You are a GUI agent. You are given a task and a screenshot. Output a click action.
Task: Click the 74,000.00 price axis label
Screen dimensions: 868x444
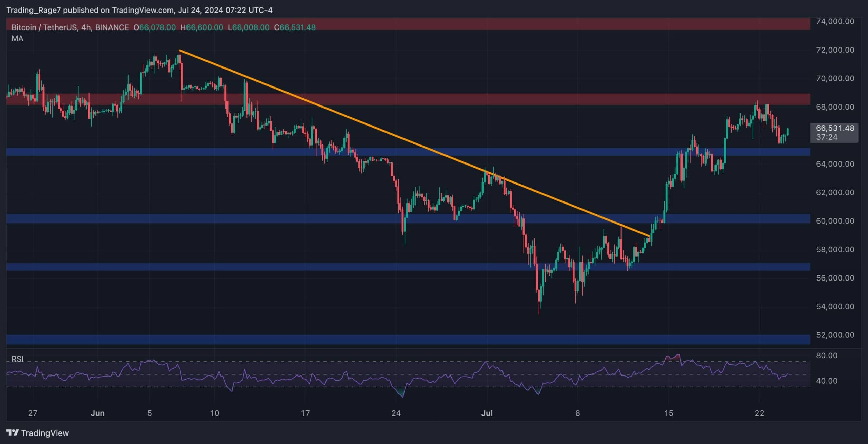[x=835, y=21]
